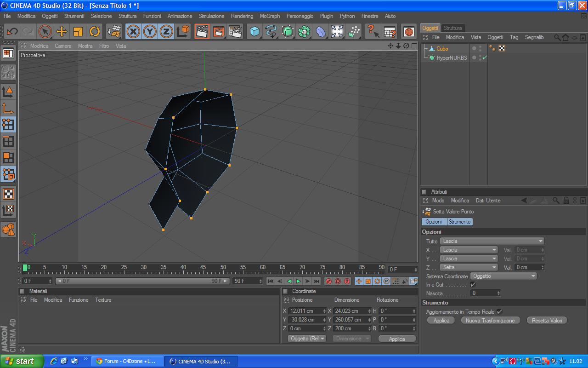Image resolution: width=588 pixels, height=368 pixels.
Task: Click the Live Selection tool
Action: tap(45, 31)
